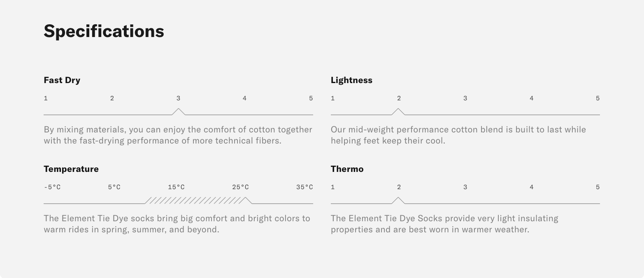This screenshot has width=644, height=278.
Task: Click the Thermo heading
Action: tap(347, 169)
